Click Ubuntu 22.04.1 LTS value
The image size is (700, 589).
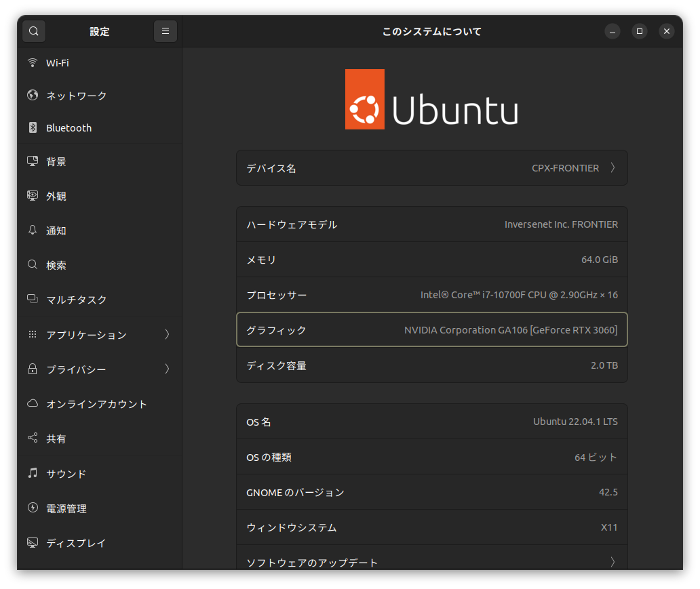click(x=575, y=422)
